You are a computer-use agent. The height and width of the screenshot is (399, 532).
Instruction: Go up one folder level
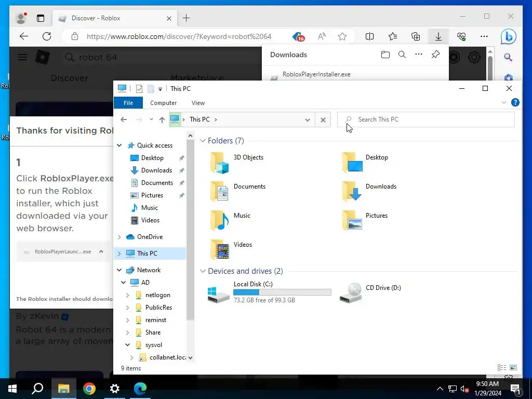pos(162,119)
